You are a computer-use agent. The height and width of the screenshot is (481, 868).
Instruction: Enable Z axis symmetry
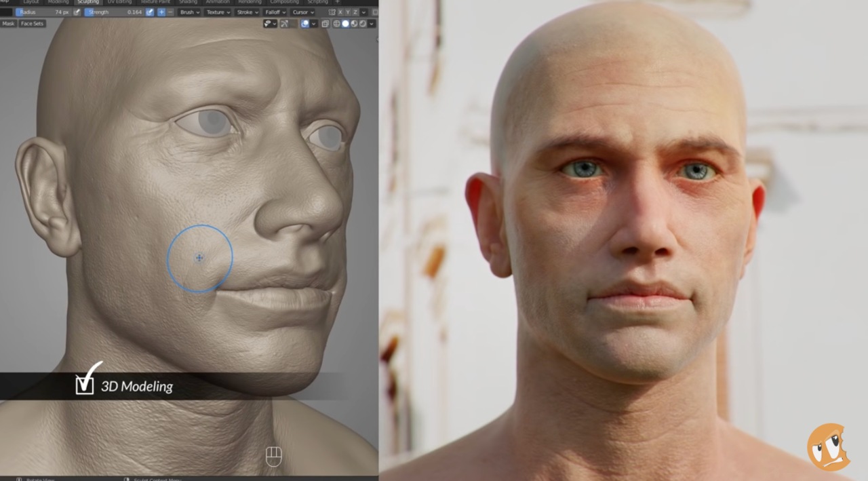[x=355, y=12]
